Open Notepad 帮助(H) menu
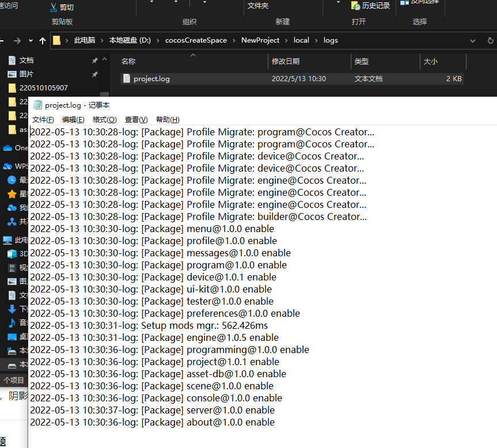The image size is (497, 448). coord(168,119)
